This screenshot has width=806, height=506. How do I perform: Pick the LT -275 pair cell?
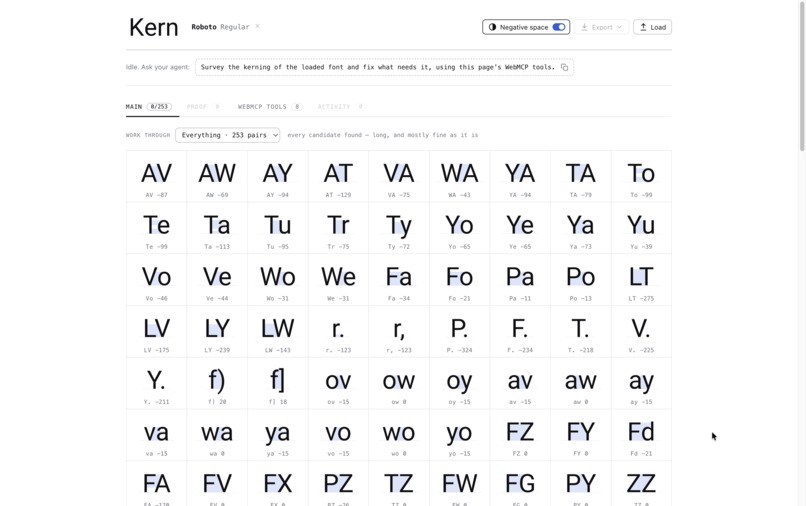click(x=642, y=280)
